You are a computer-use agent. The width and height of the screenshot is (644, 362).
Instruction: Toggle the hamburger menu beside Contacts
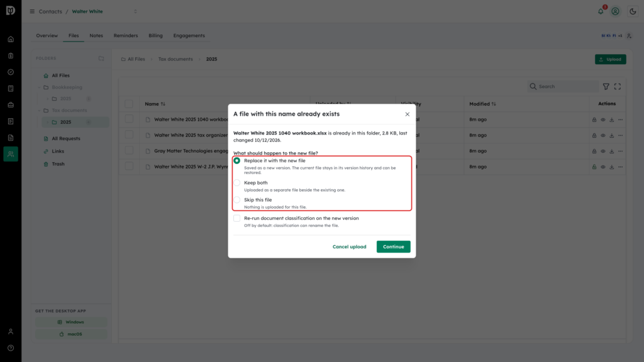(x=32, y=11)
